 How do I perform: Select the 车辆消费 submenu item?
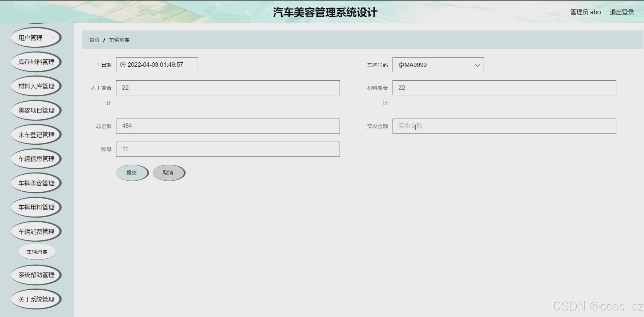point(37,251)
